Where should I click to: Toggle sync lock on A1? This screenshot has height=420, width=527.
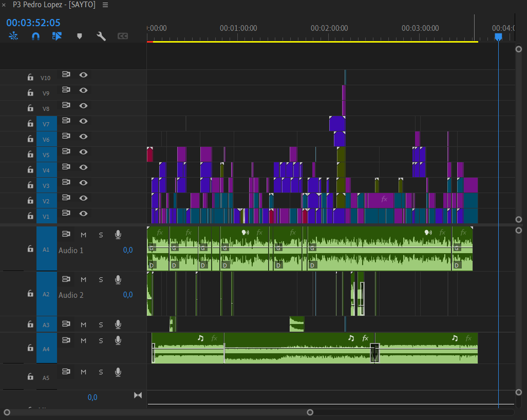tap(66, 234)
